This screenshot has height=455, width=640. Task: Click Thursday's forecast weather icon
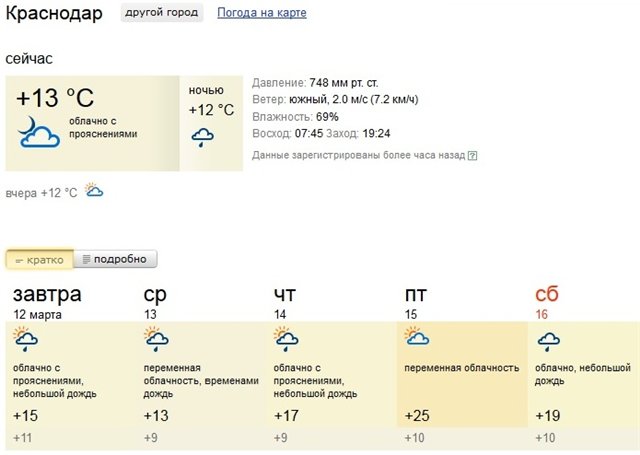click(x=287, y=342)
